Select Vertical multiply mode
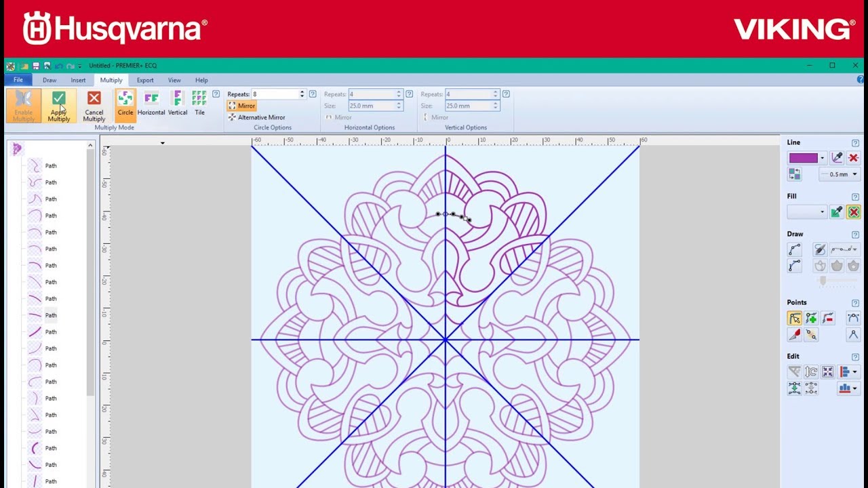Screen dimensions: 868x488 click(x=177, y=103)
